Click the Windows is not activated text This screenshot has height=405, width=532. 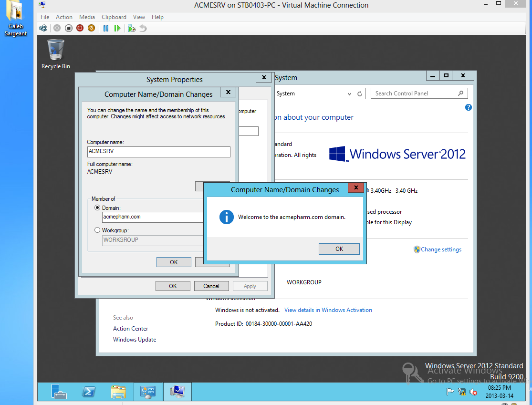(247, 310)
